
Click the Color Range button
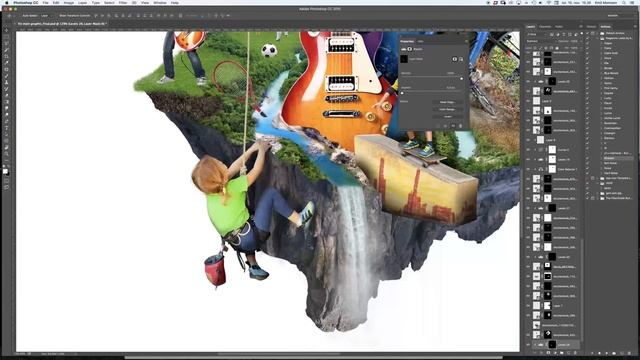coord(447,109)
